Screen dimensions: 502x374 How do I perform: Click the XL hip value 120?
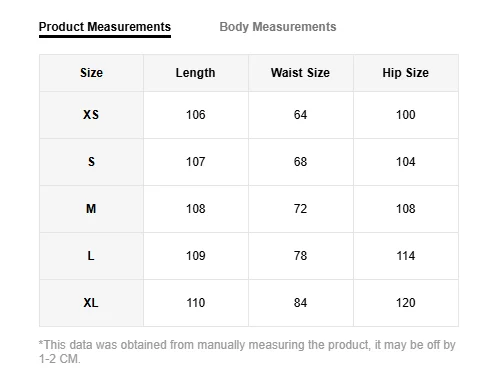[x=406, y=303]
